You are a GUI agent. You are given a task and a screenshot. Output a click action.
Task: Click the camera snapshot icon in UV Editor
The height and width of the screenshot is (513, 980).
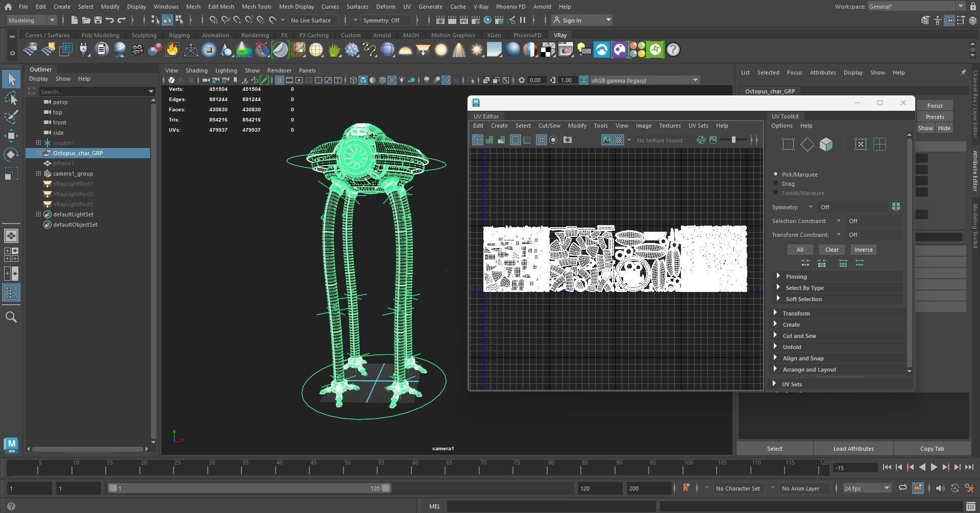coord(567,140)
